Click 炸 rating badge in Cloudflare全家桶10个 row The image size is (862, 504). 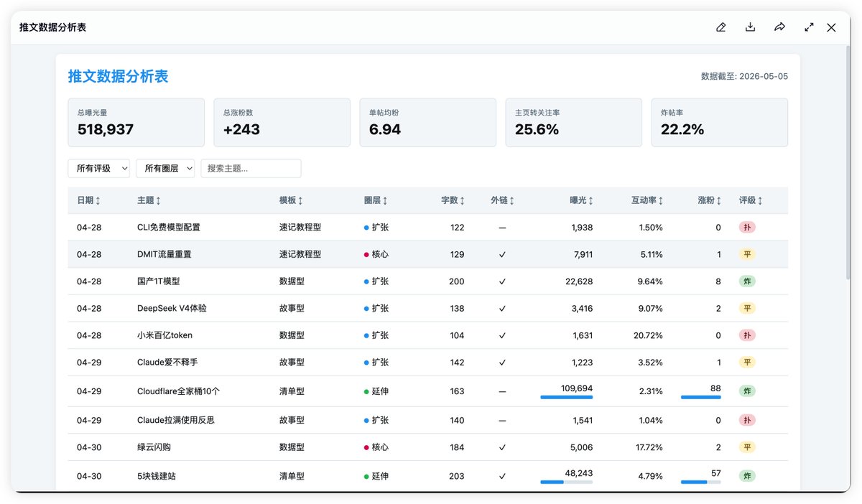pyautogui.click(x=747, y=391)
